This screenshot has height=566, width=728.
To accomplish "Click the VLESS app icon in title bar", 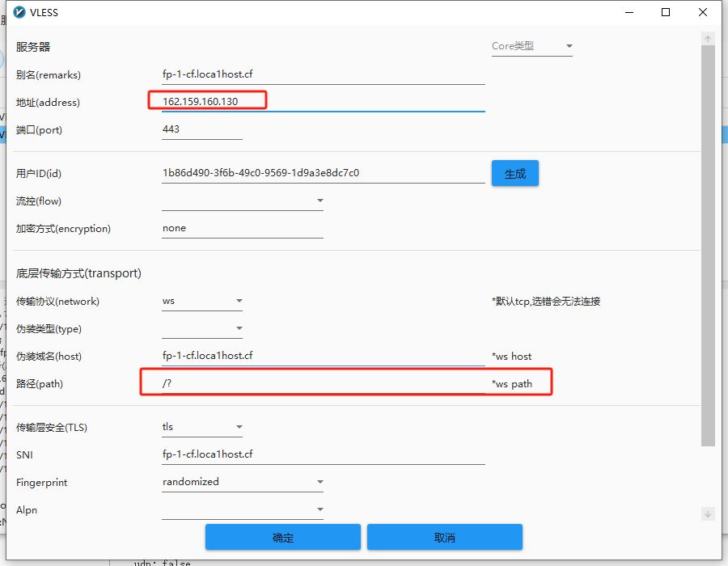I will 20,12.
